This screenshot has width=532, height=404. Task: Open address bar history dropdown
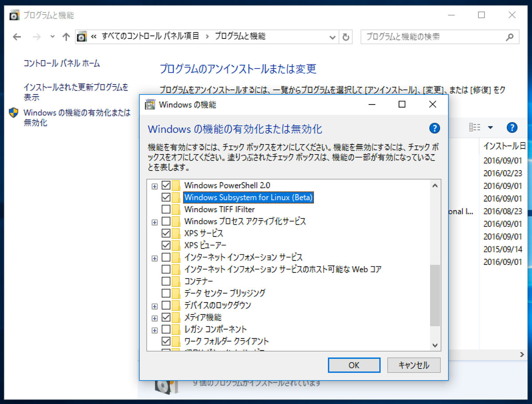332,37
